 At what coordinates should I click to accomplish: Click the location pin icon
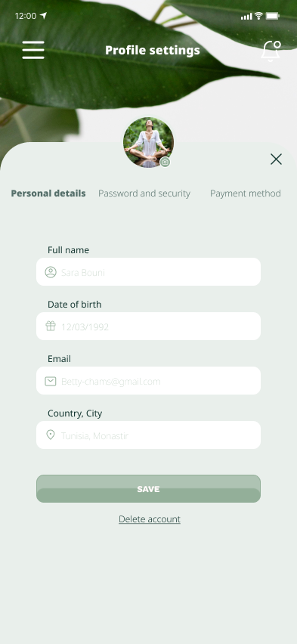tap(51, 435)
